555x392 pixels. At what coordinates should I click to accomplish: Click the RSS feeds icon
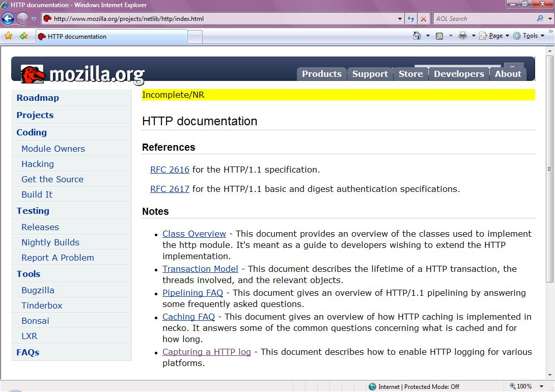coord(439,36)
